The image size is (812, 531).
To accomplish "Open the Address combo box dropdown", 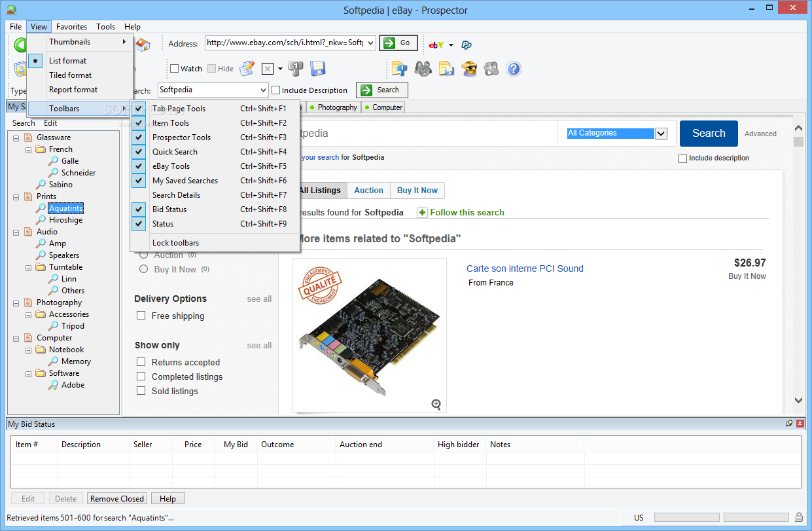I will tap(371, 43).
